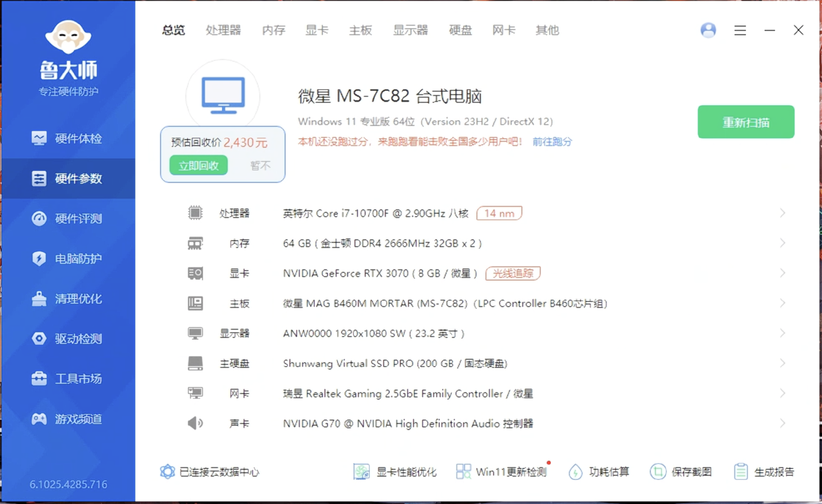Open 驱动检测 in the sidebar
Image resolution: width=822 pixels, height=504 pixels.
(68, 339)
